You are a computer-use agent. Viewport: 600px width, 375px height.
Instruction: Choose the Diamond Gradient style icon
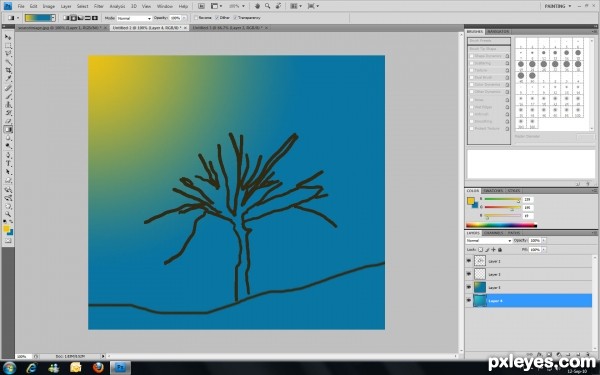95,18
